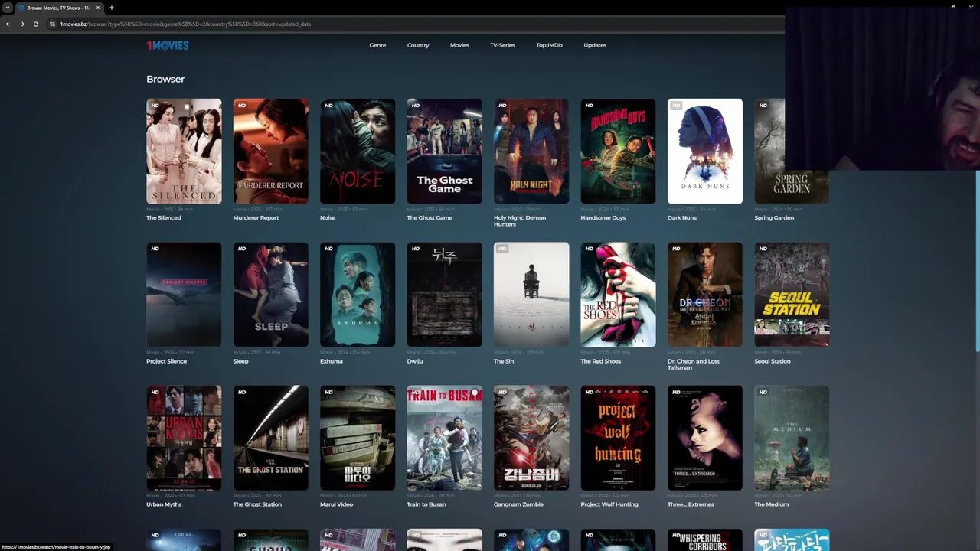Close the Browse Movies tab
Screen dimensions: 980x551
[x=98, y=8]
